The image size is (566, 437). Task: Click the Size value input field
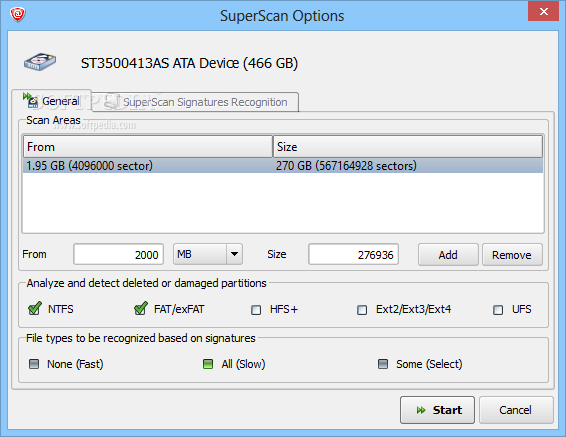[353, 254]
